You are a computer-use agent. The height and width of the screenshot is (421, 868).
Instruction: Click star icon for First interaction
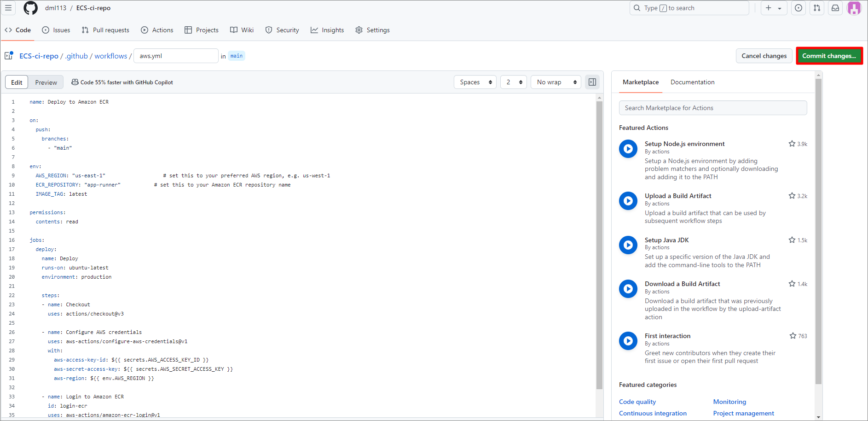tap(793, 336)
